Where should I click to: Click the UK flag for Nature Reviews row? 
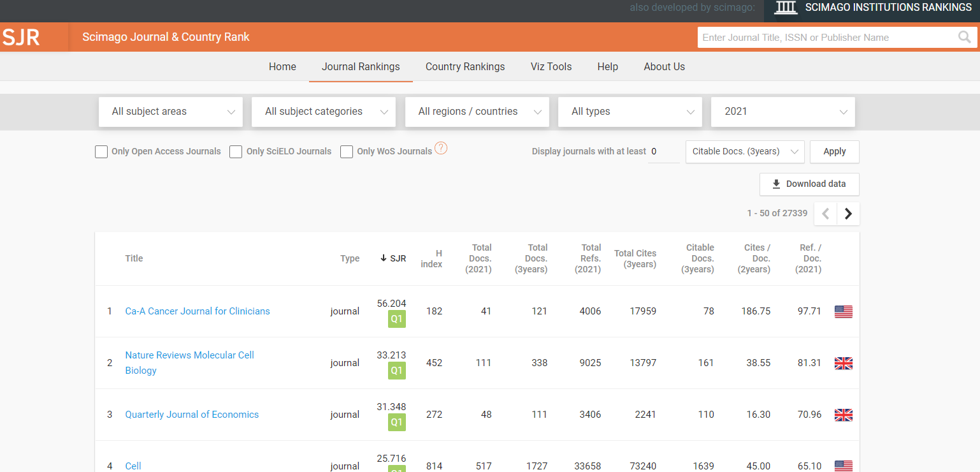tap(843, 363)
